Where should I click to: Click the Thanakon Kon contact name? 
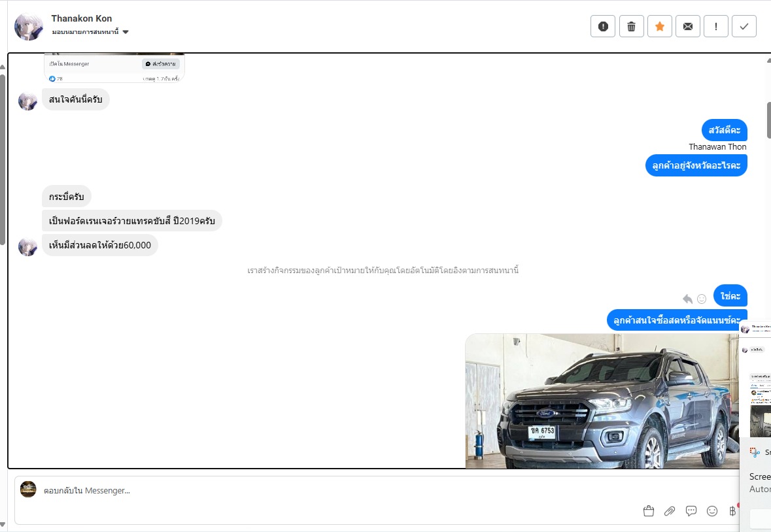click(82, 18)
